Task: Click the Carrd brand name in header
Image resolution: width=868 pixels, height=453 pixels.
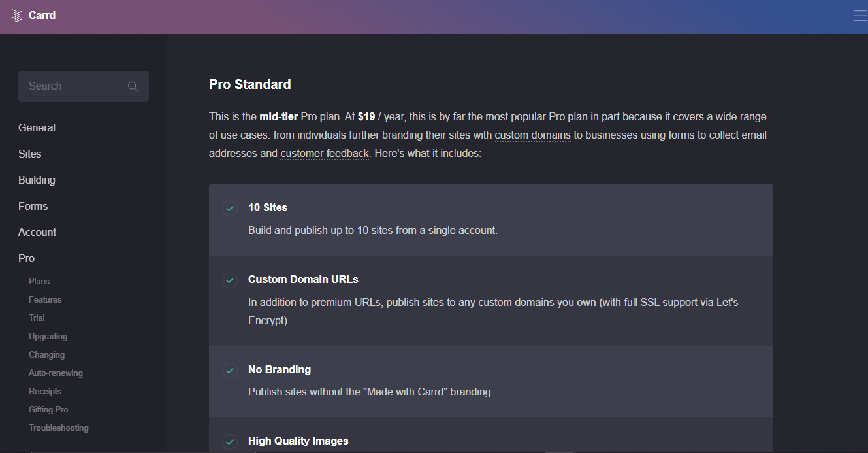Action: coord(42,16)
